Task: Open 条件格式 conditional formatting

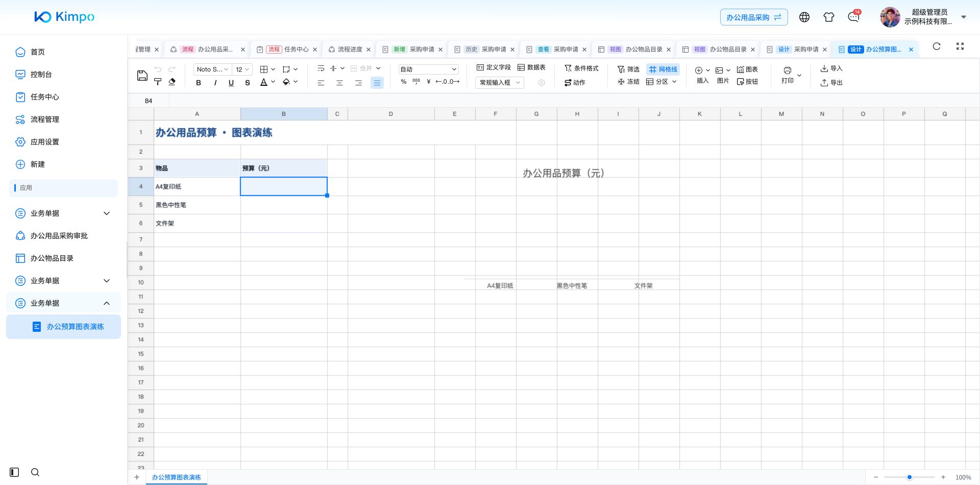Action: coord(581,68)
